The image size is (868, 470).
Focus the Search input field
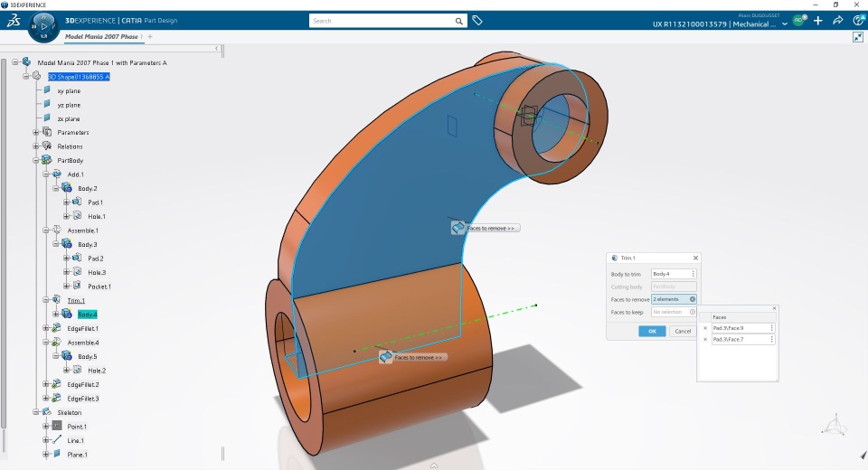(382, 21)
